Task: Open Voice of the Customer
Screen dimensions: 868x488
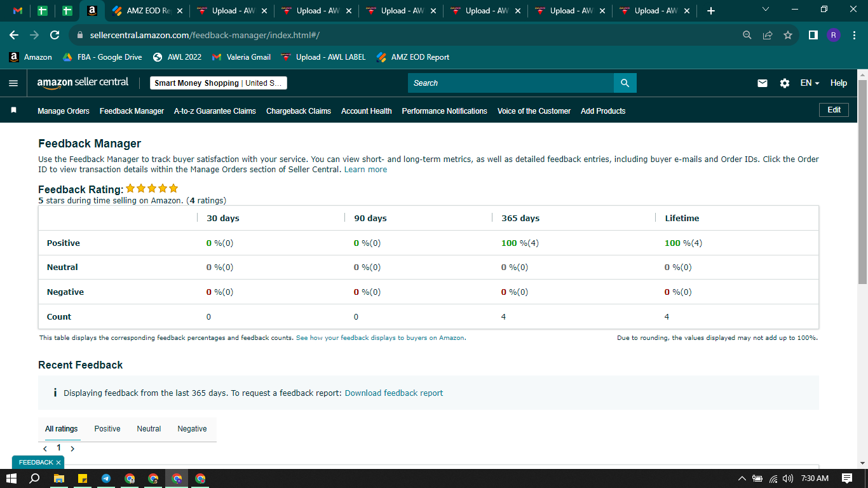Action: coord(534,111)
